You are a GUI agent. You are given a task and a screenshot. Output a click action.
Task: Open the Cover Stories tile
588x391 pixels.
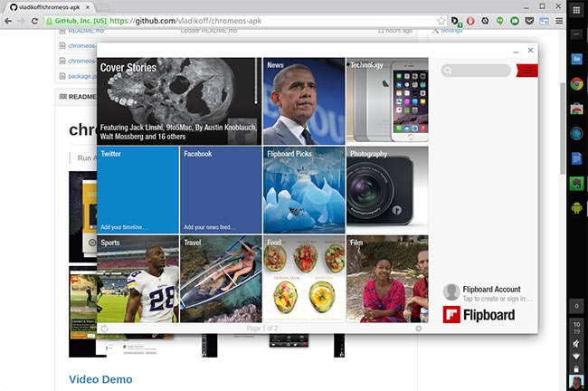click(x=179, y=101)
